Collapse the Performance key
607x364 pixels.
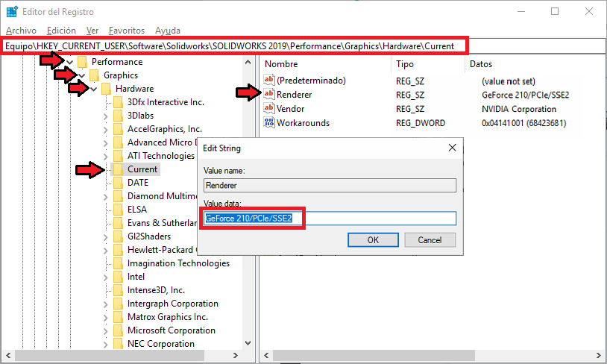point(69,62)
